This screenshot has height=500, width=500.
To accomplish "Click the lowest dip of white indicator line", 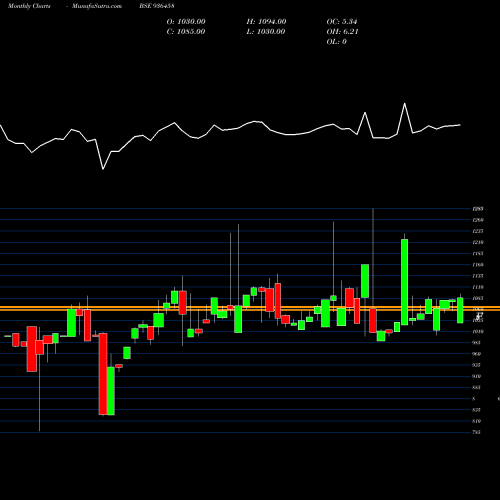I will click(103, 169).
